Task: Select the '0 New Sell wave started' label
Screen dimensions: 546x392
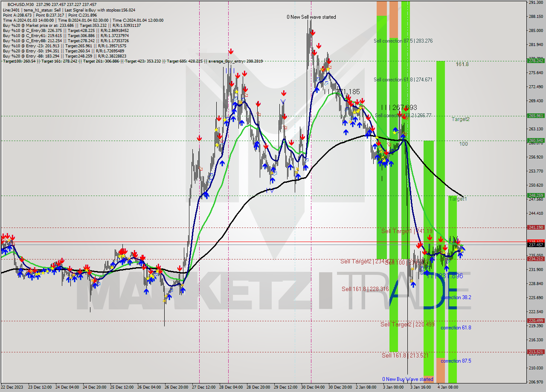Action: coord(311,17)
